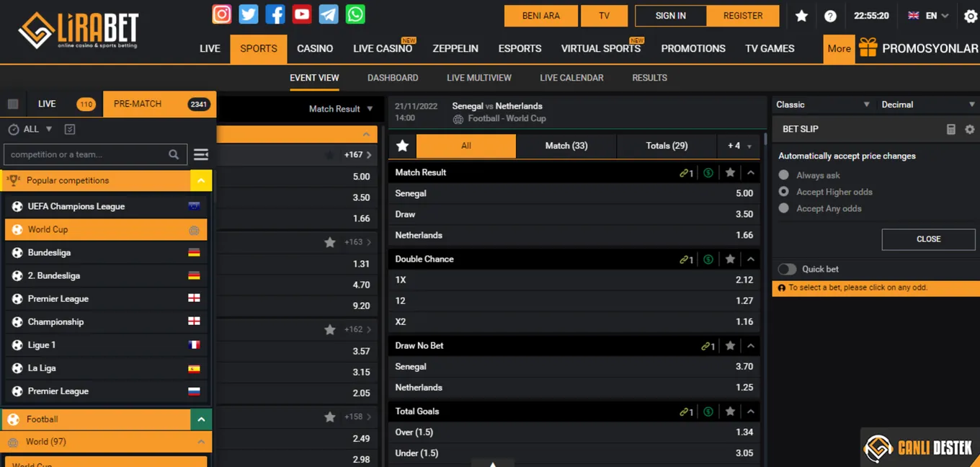Open the settings gear in header
This screenshot has width=980, height=467.
[x=971, y=16]
